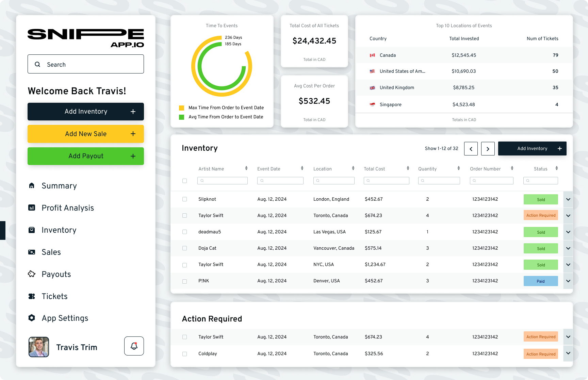Check the P!NK row checkbox
The height and width of the screenshot is (380, 588).
click(184, 281)
